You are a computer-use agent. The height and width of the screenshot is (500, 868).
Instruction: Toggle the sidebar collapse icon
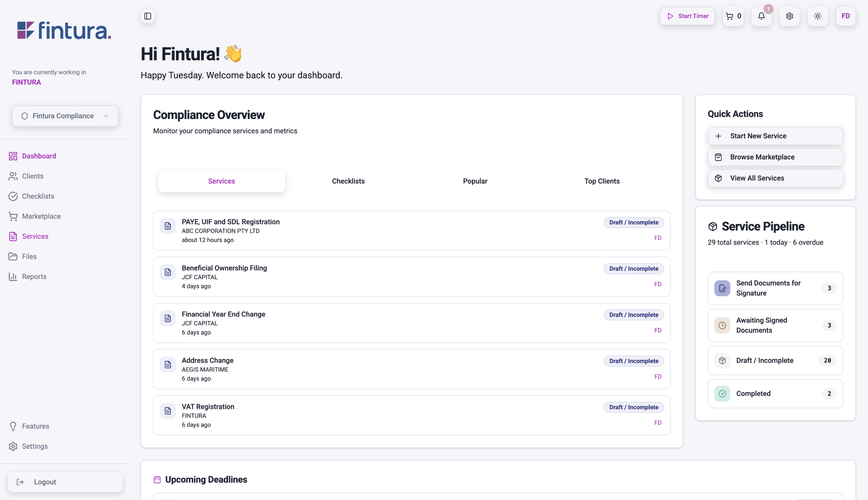point(148,16)
